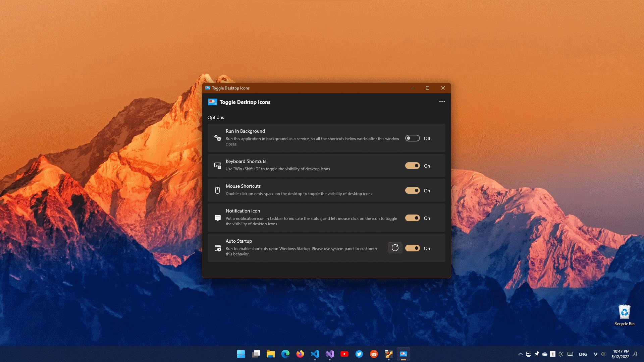Image resolution: width=644 pixels, height=362 pixels.
Task: Open YouTube app from taskbar
Action: coord(344,354)
